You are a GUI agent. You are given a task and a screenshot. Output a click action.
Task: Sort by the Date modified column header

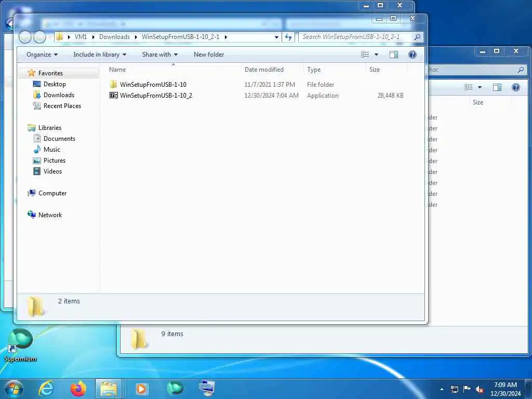tap(264, 70)
